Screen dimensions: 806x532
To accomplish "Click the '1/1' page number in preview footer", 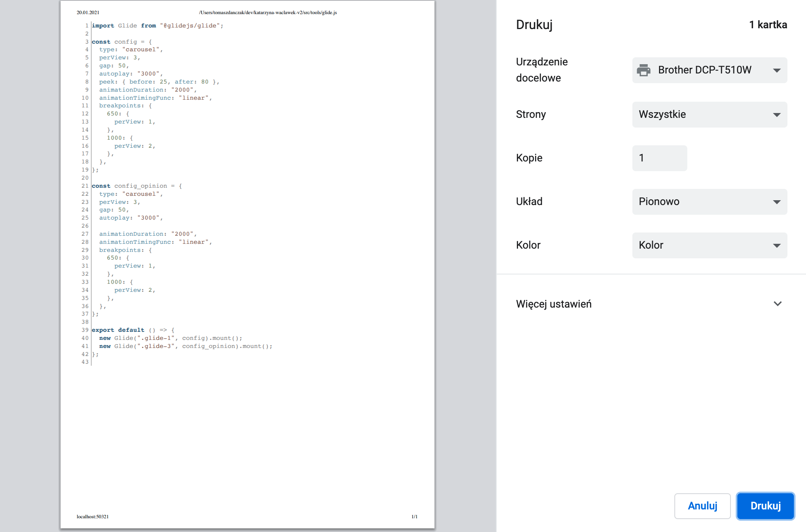I will coord(414,517).
